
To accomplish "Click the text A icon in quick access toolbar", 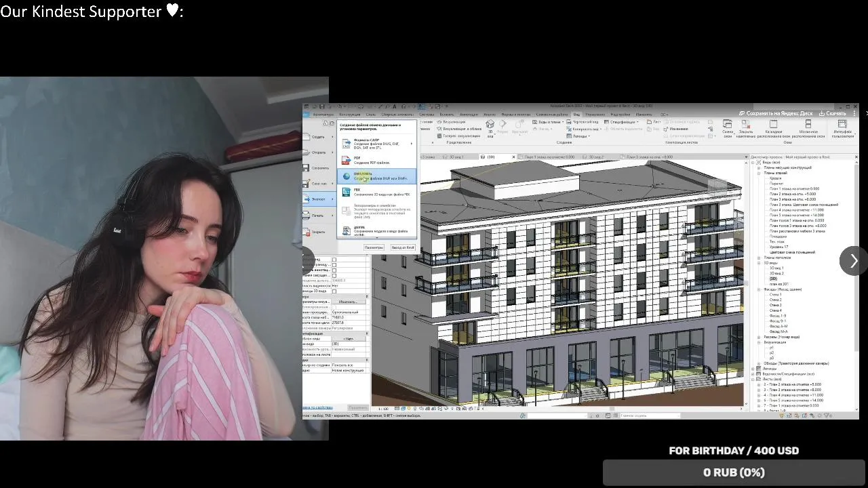I will [x=394, y=106].
